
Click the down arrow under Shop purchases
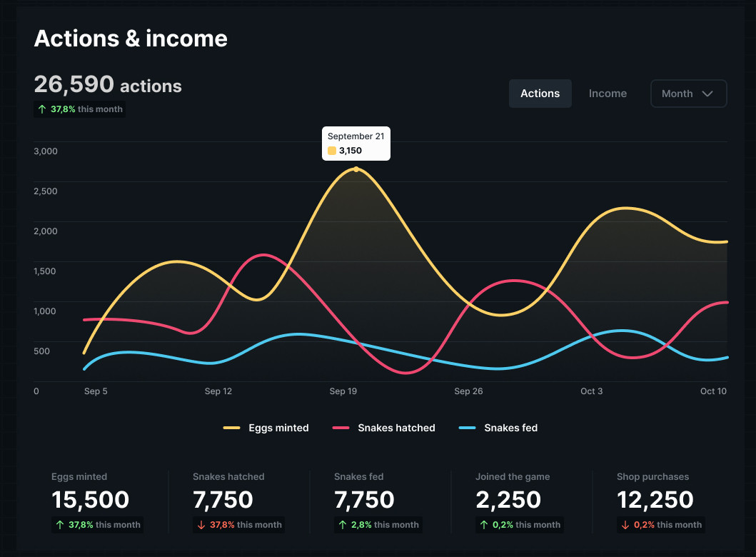click(625, 525)
